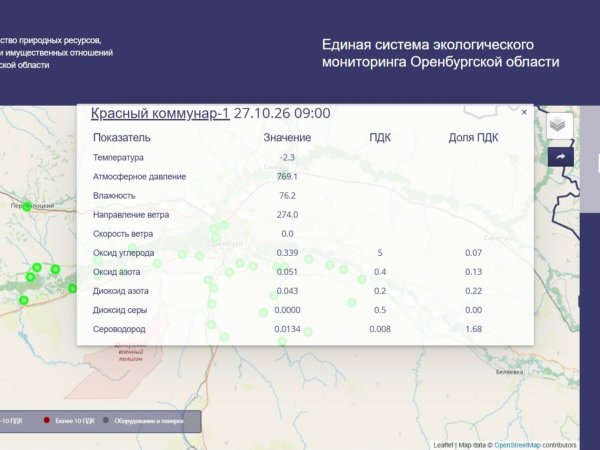Click the share arrow button
Viewport: 600px width, 450px height.
tap(561, 157)
